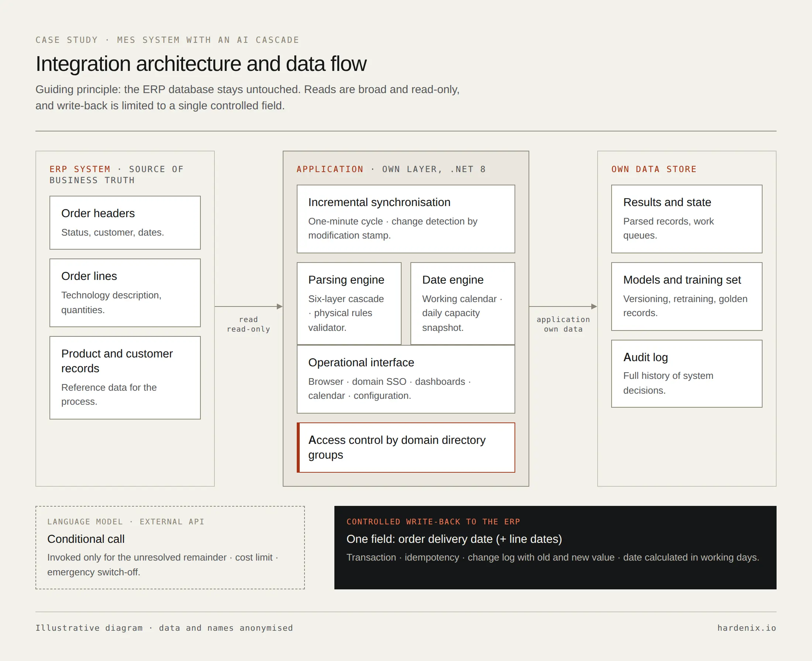Click 'LANGUAGE MODEL · EXTERNAL API' label
This screenshot has width=812, height=661.
[x=125, y=522]
